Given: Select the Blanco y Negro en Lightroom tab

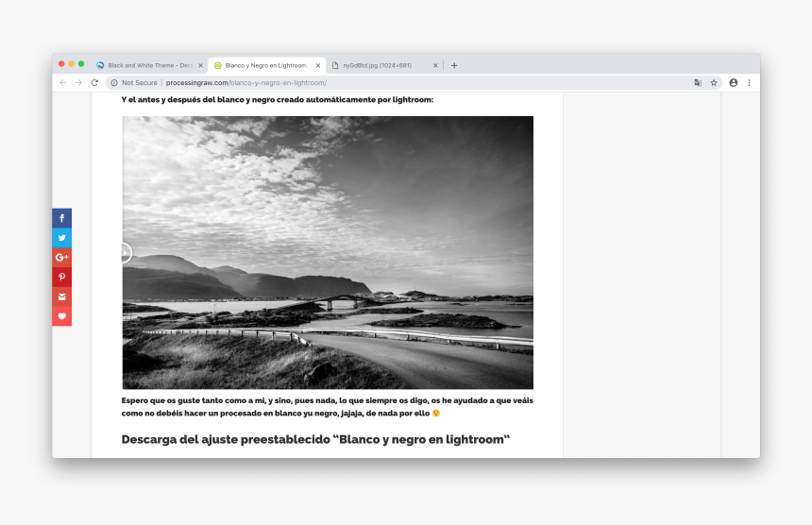Looking at the screenshot, I should [266, 66].
